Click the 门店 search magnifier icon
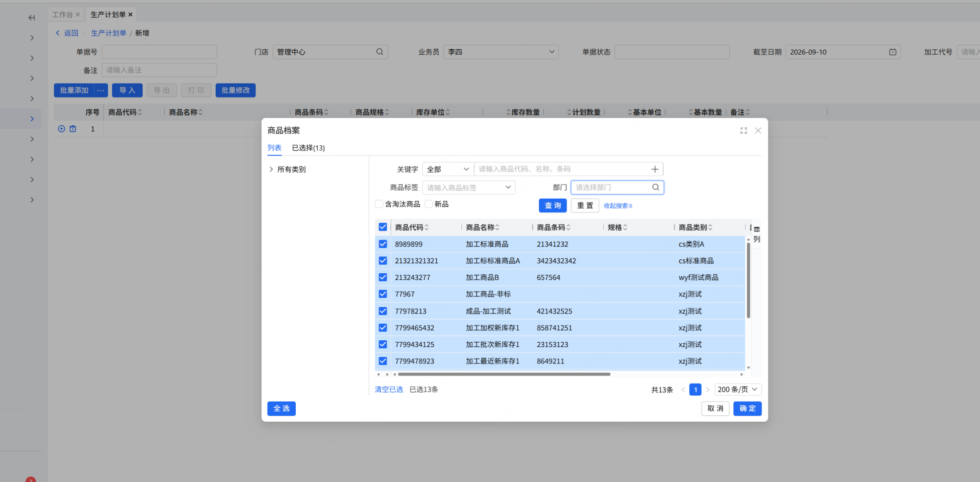Screen dimensions: 980x482 point(379,52)
